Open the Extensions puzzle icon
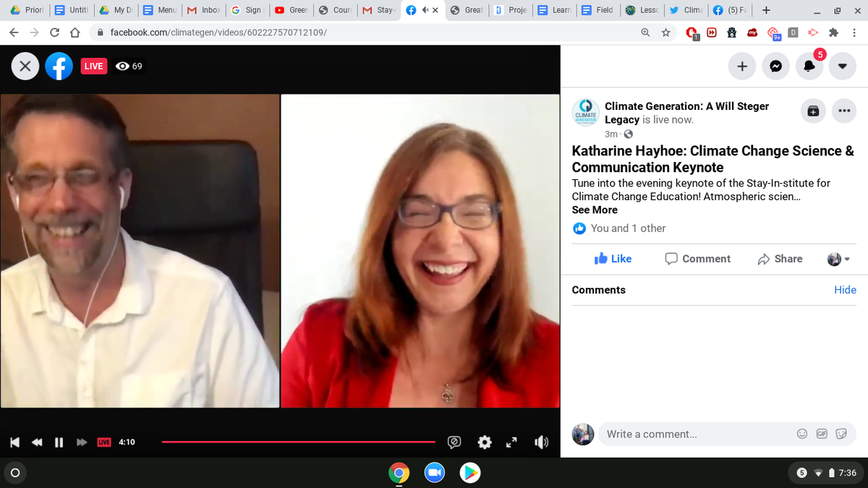Image resolution: width=868 pixels, height=488 pixels. pyautogui.click(x=833, y=33)
